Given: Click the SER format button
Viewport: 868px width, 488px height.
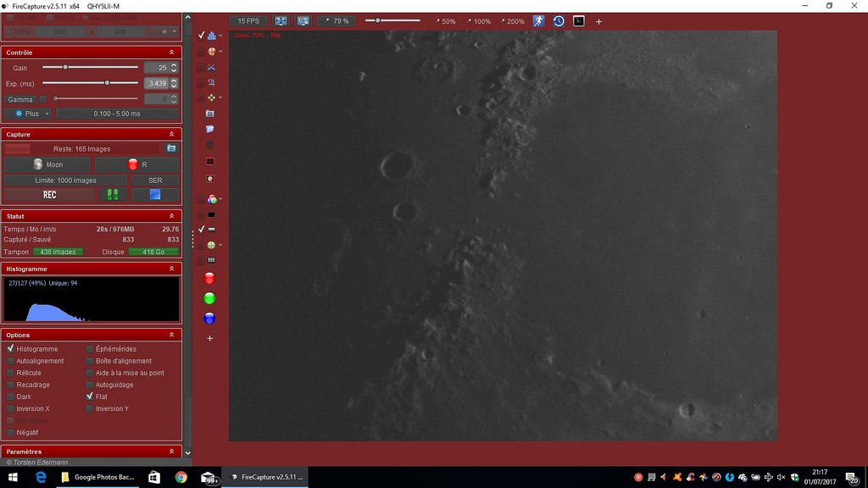Looking at the screenshot, I should click(x=155, y=180).
